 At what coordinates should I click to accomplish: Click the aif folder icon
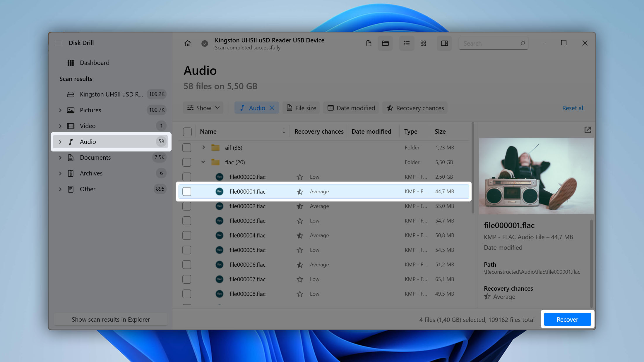215,147
